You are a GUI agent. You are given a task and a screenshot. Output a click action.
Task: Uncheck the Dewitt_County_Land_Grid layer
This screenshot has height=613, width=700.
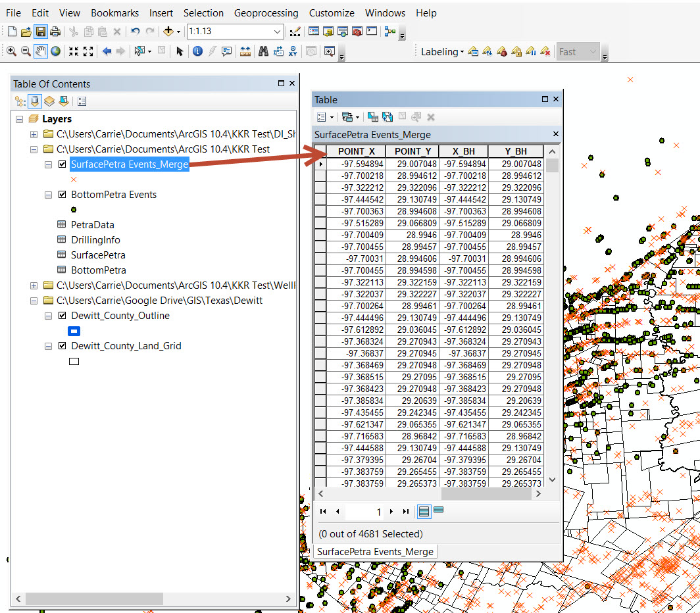pyautogui.click(x=63, y=346)
